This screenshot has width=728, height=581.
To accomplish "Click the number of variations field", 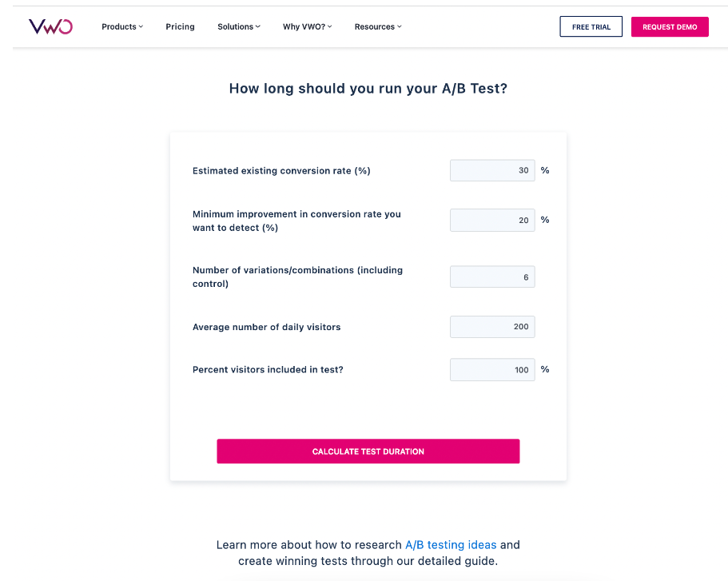I will (x=492, y=277).
